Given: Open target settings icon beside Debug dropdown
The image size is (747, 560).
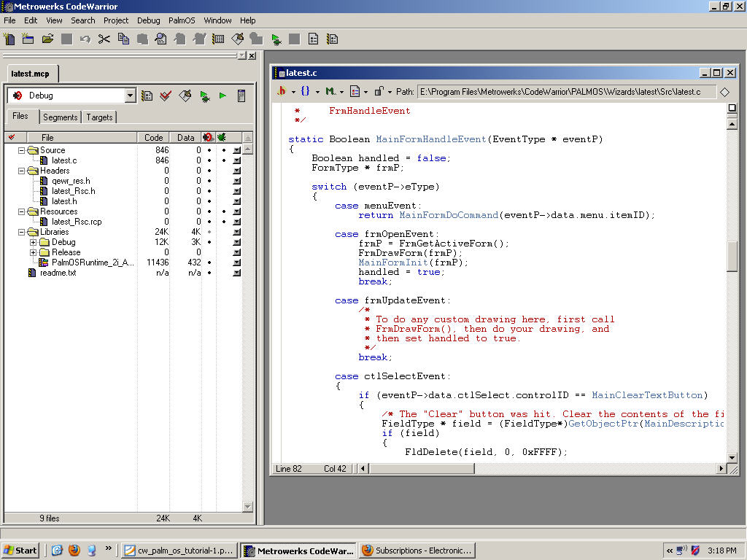Looking at the screenshot, I should pos(147,96).
